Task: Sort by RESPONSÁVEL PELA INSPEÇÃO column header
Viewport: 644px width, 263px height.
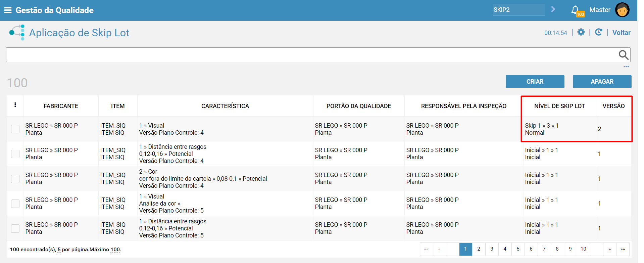Action: [x=464, y=106]
